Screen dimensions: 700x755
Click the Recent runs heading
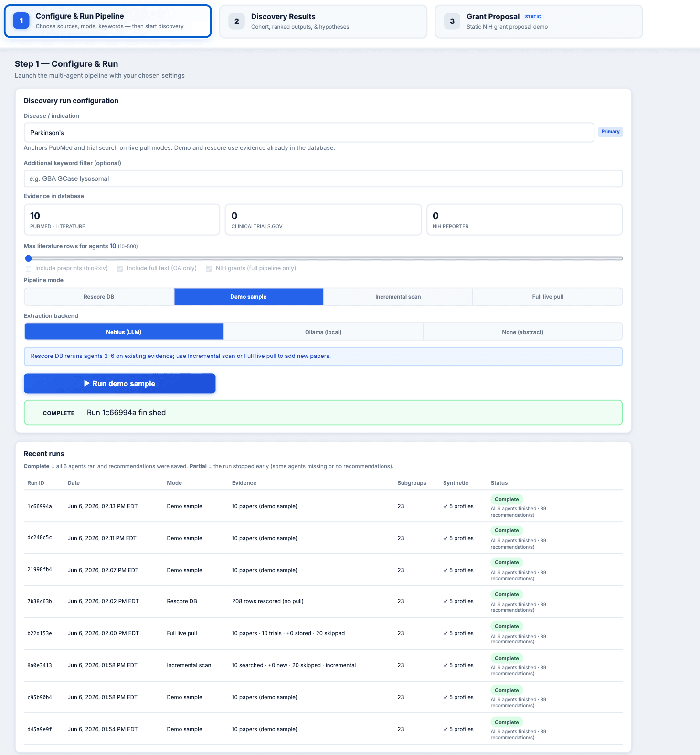(x=44, y=454)
